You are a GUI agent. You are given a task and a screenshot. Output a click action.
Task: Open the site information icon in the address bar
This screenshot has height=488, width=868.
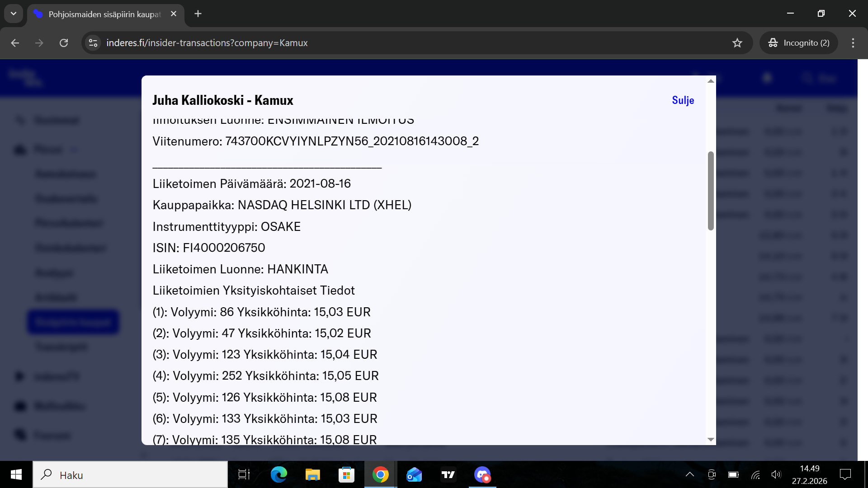(93, 43)
